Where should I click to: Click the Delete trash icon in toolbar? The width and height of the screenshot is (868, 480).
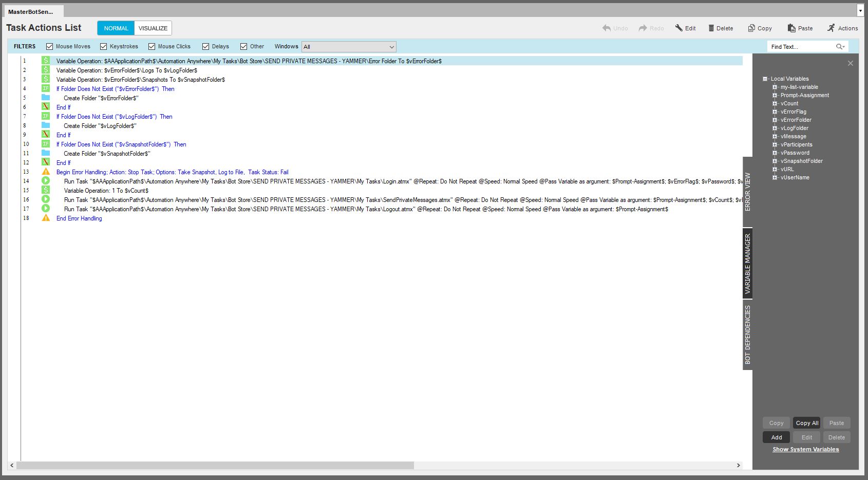click(x=711, y=28)
